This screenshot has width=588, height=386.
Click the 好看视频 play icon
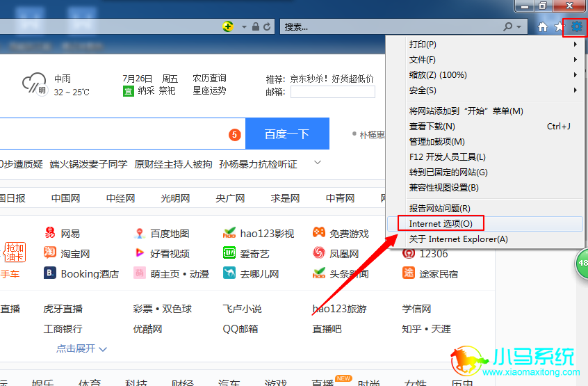pos(140,253)
